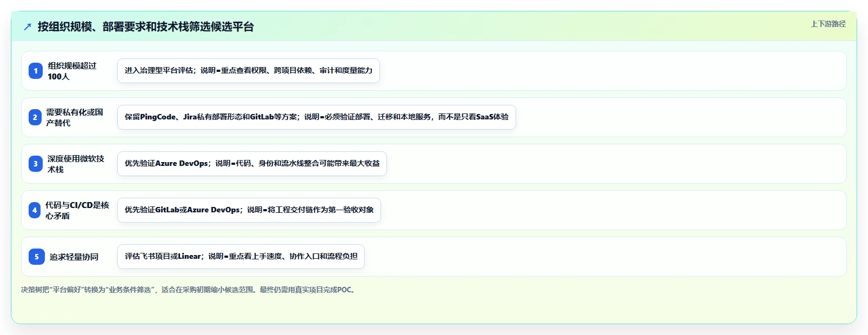Click the 深度使用微软技术栈 condition label

(76, 164)
